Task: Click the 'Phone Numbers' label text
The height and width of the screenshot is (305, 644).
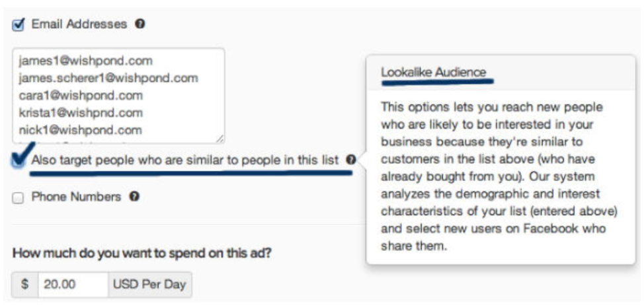Action: [76, 197]
